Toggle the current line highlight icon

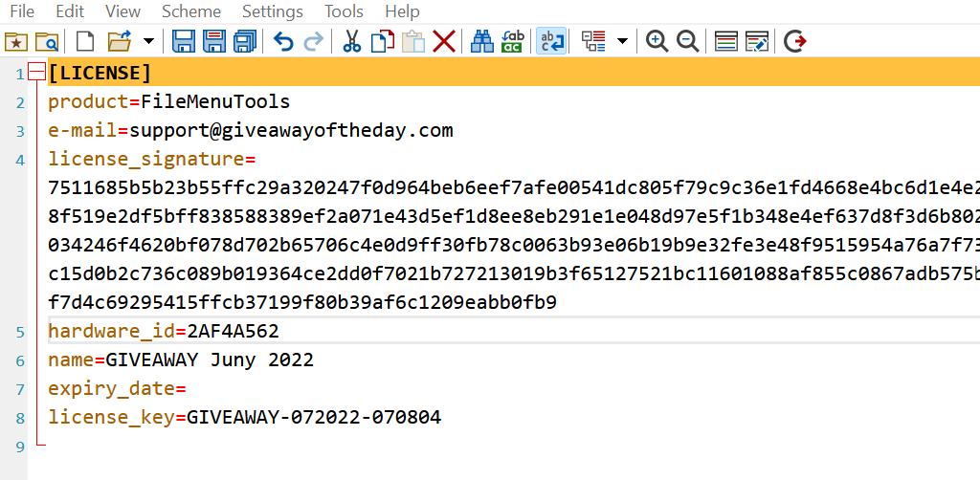[726, 41]
